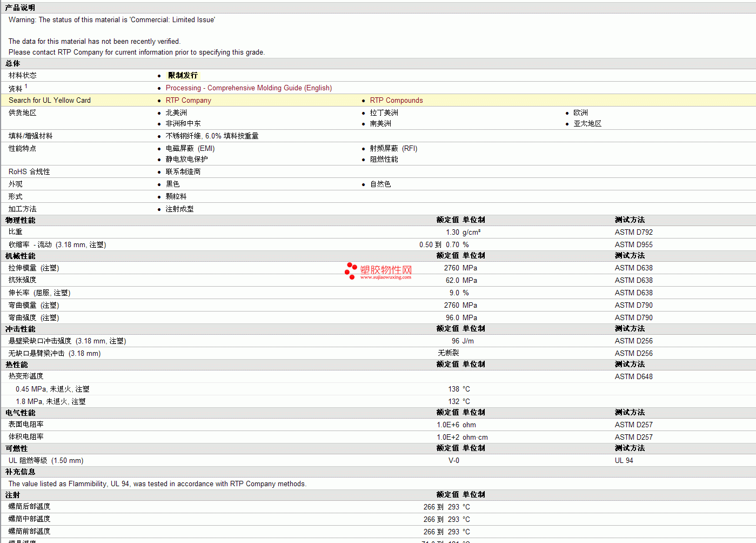Open the Processing - Comprehensive Molding Guide link
The height and width of the screenshot is (543, 756).
tap(249, 88)
